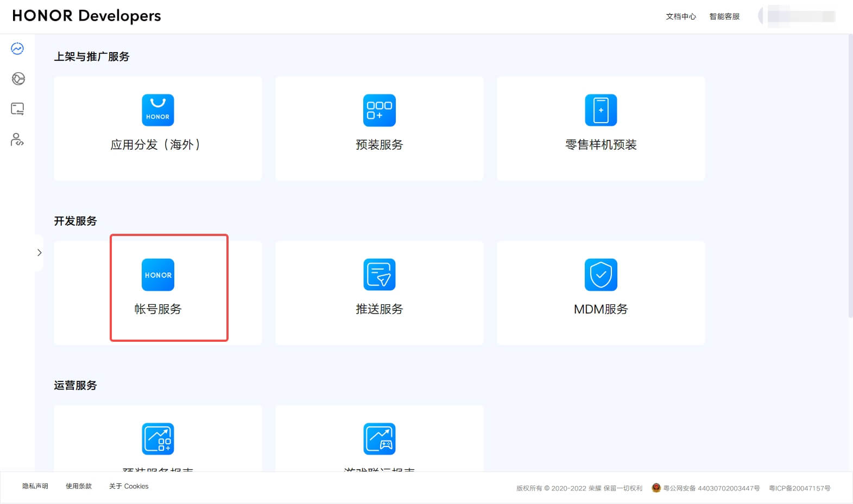Open the sidebar user account icon

point(17,140)
